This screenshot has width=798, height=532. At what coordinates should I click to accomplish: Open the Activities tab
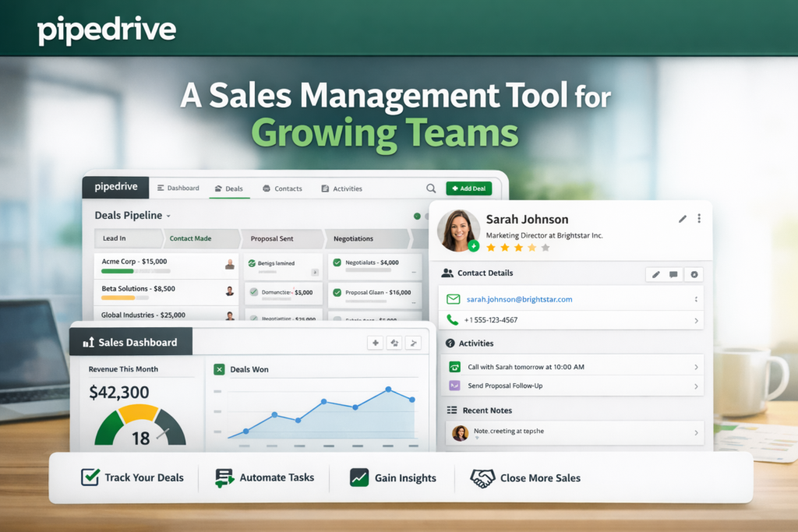(x=341, y=188)
